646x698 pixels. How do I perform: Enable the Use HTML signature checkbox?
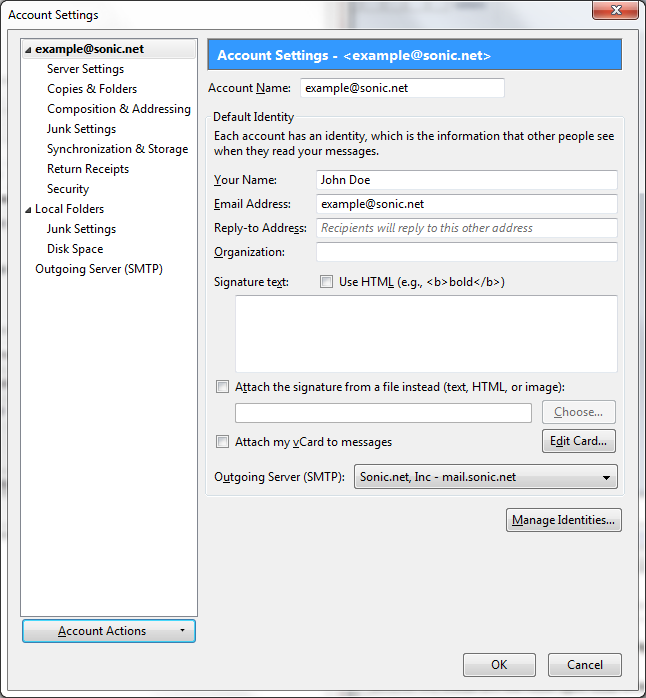point(326,282)
